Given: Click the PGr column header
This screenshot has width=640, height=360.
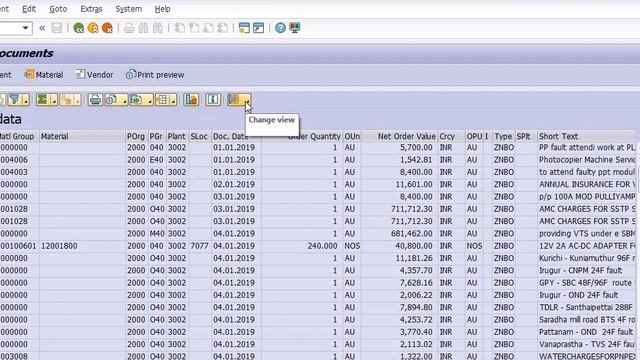Looking at the screenshot, I should (x=156, y=136).
